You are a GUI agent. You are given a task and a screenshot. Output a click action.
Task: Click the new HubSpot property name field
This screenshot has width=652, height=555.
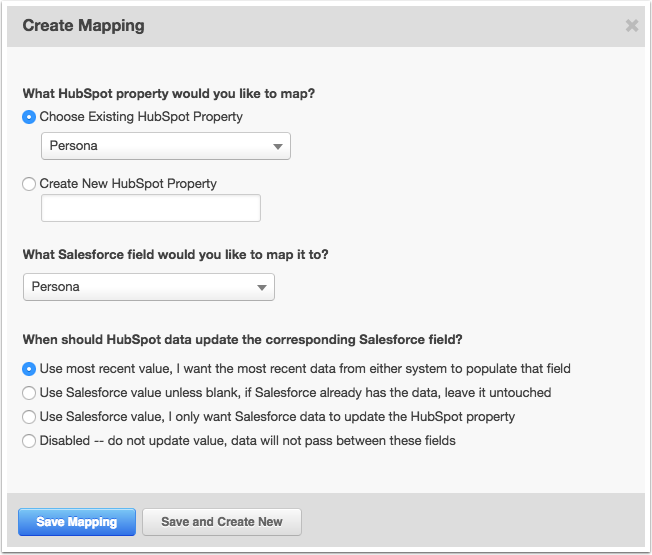tap(151, 208)
